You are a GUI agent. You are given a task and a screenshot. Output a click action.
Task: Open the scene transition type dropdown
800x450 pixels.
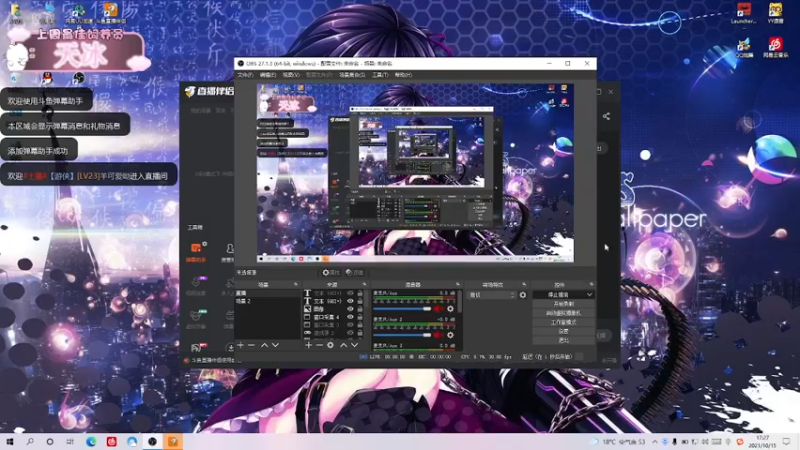[492, 295]
